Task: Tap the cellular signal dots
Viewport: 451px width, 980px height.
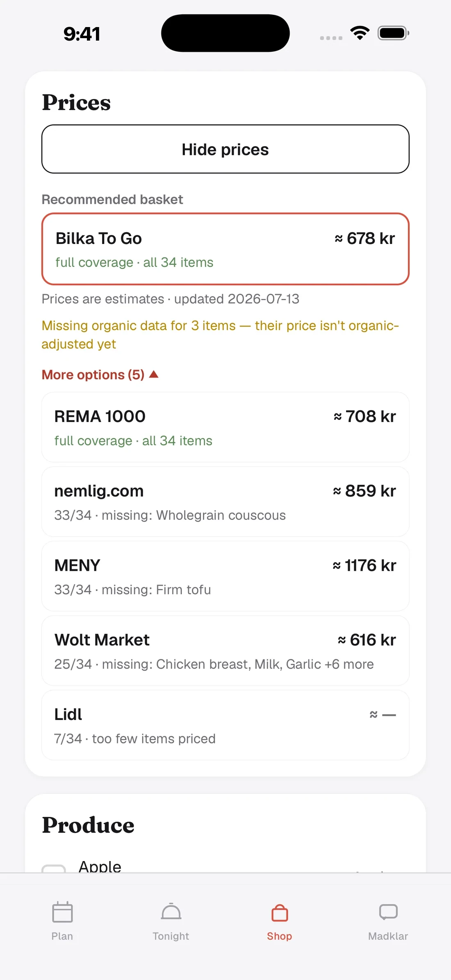Action: (331, 38)
